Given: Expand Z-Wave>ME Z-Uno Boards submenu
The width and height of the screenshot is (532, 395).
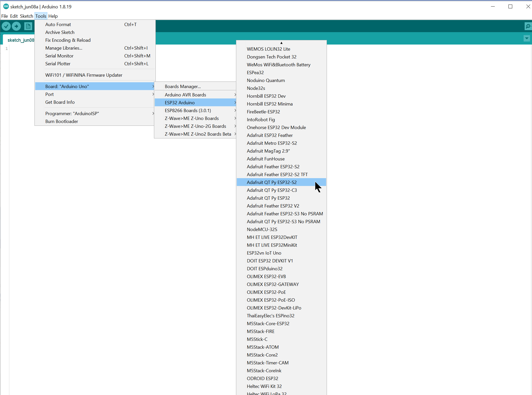Looking at the screenshot, I should pyautogui.click(x=195, y=118).
